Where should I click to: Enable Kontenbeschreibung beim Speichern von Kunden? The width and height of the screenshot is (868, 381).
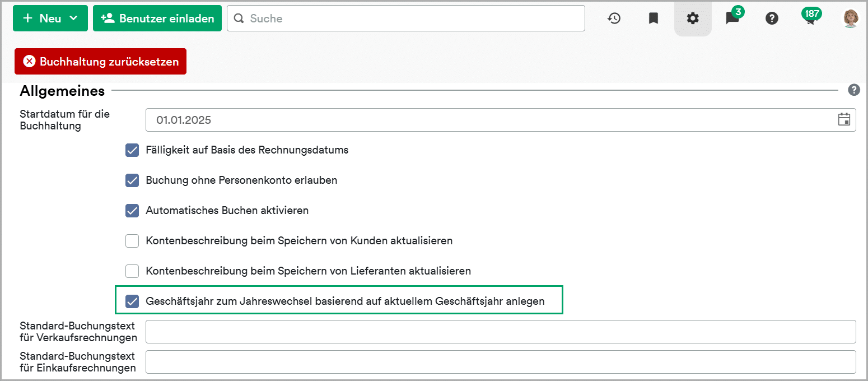[x=132, y=241]
